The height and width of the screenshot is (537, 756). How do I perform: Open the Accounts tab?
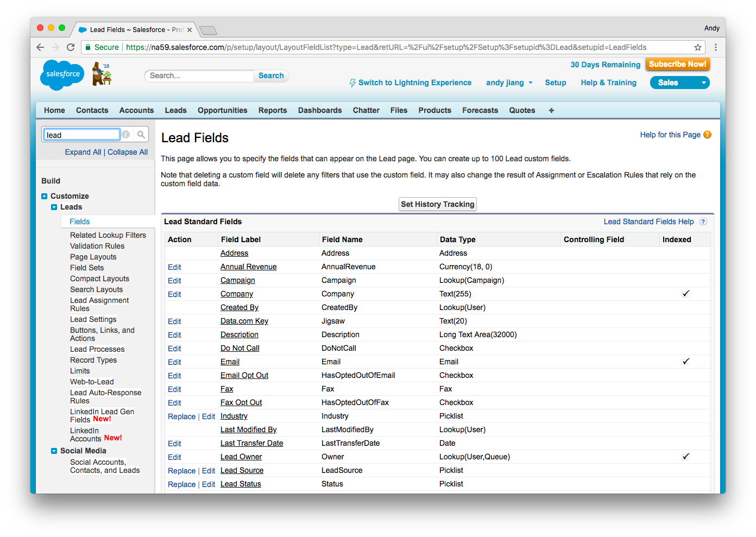pos(136,110)
